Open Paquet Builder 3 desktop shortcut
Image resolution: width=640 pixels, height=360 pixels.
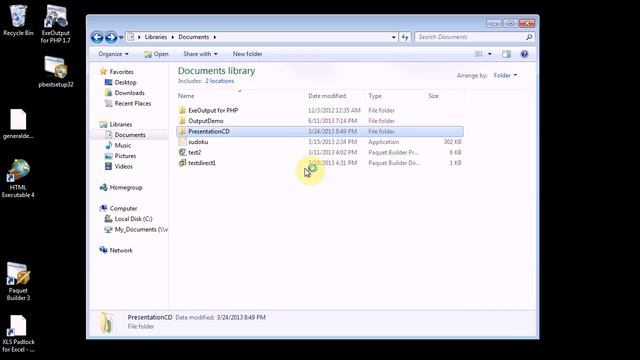18,282
